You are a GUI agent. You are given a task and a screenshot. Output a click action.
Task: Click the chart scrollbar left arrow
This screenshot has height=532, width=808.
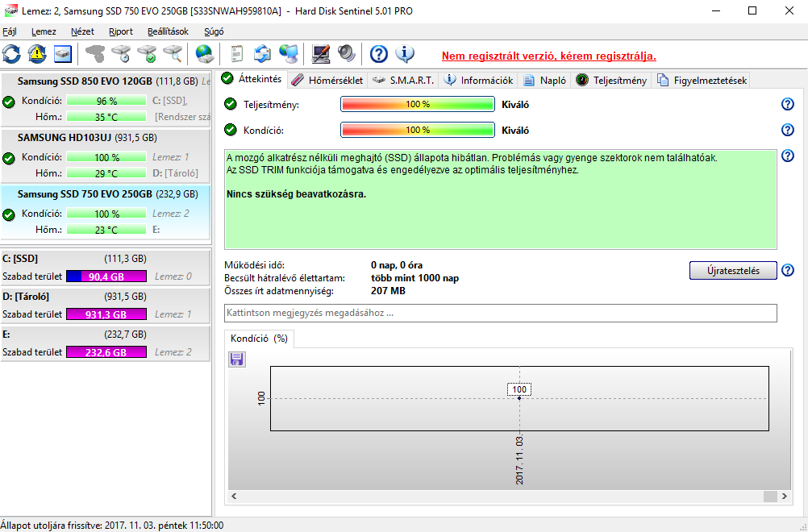[234, 496]
